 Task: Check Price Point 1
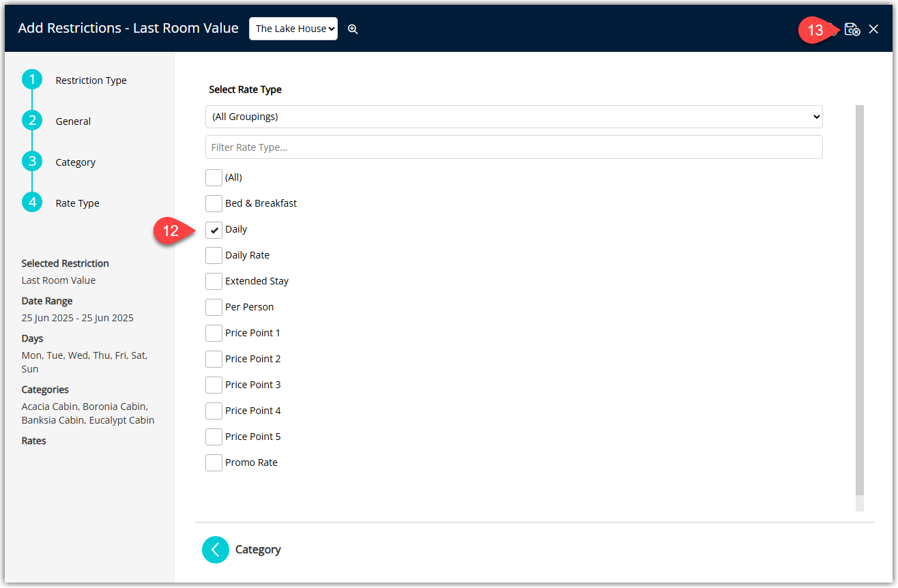tap(214, 333)
